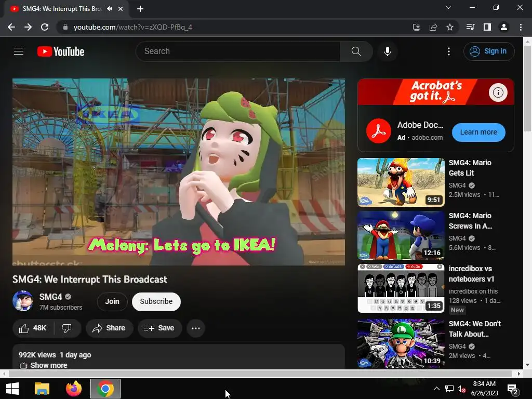The image size is (532, 399).
Task: View site info lock icon
Action: click(x=65, y=27)
